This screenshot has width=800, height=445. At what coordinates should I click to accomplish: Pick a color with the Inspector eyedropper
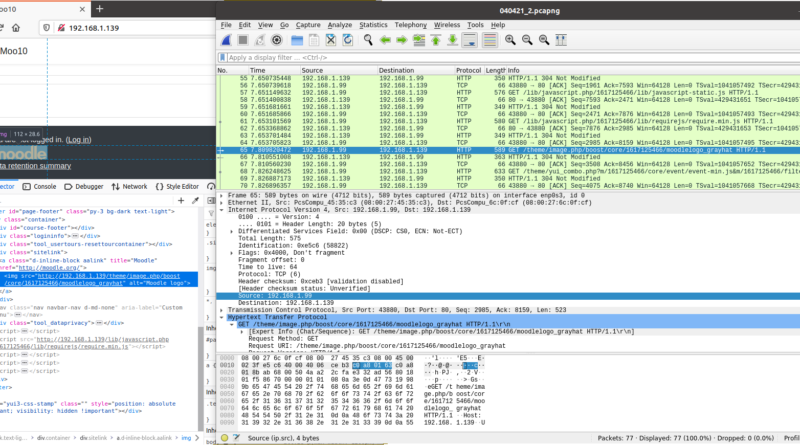(195, 201)
